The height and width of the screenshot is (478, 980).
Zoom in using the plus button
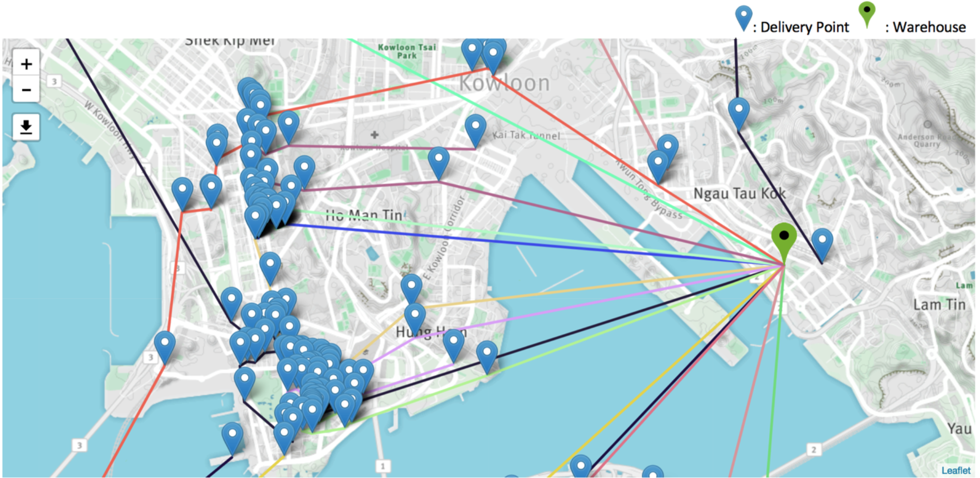point(26,63)
